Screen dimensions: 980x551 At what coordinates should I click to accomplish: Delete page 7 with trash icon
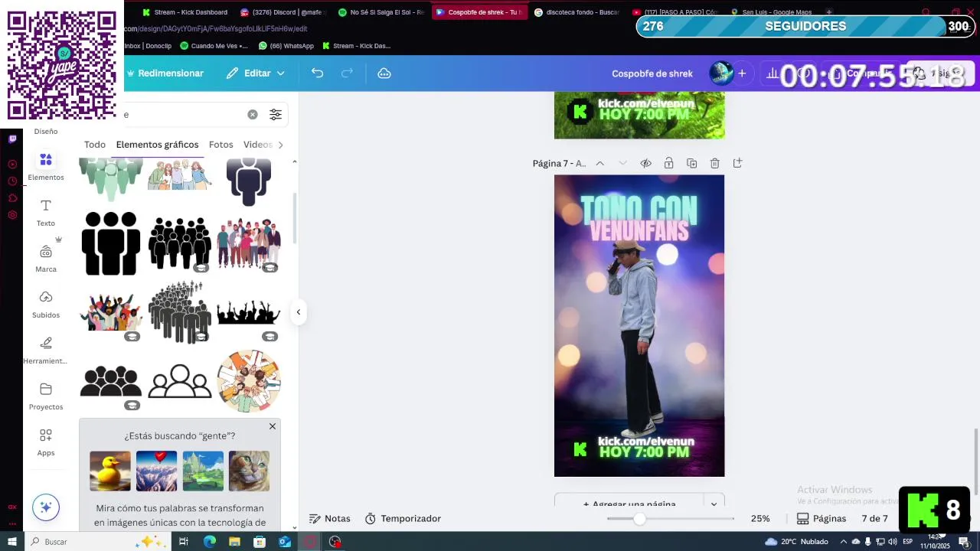[x=714, y=163]
